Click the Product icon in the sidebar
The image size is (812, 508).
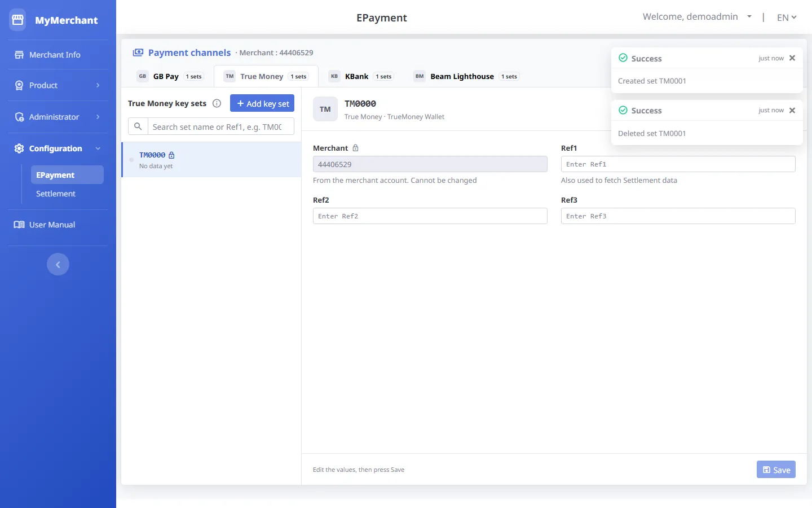(19, 85)
